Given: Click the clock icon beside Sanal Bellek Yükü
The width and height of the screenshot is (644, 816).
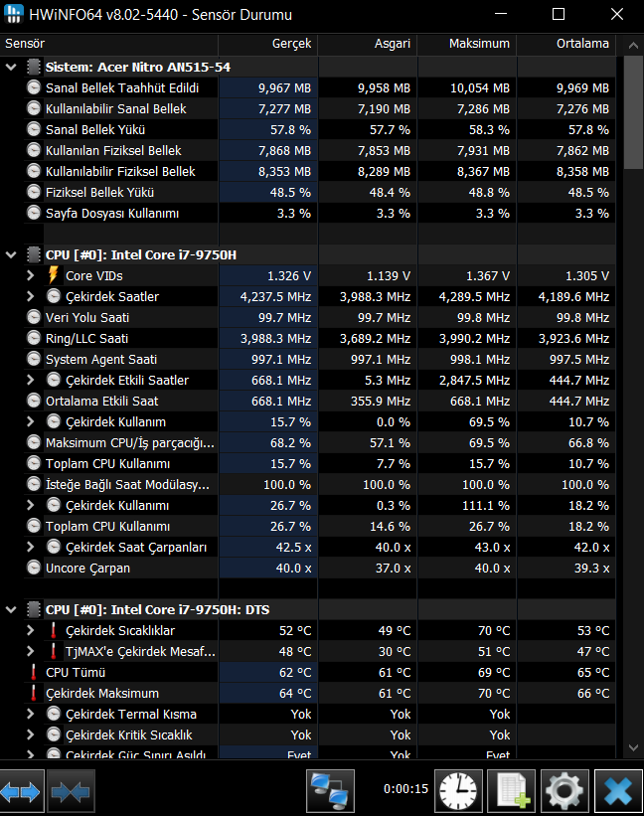Looking at the screenshot, I should tap(34, 129).
